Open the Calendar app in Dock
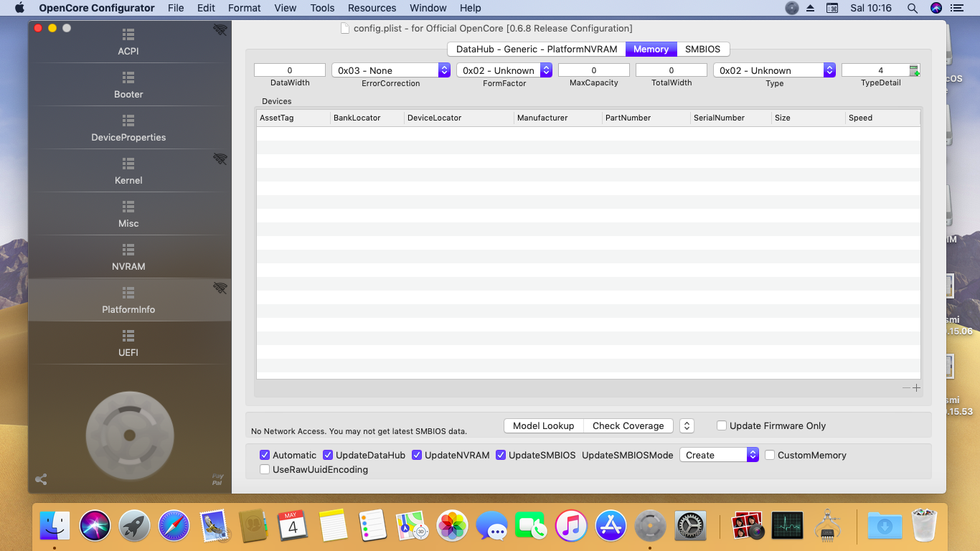 point(293,526)
